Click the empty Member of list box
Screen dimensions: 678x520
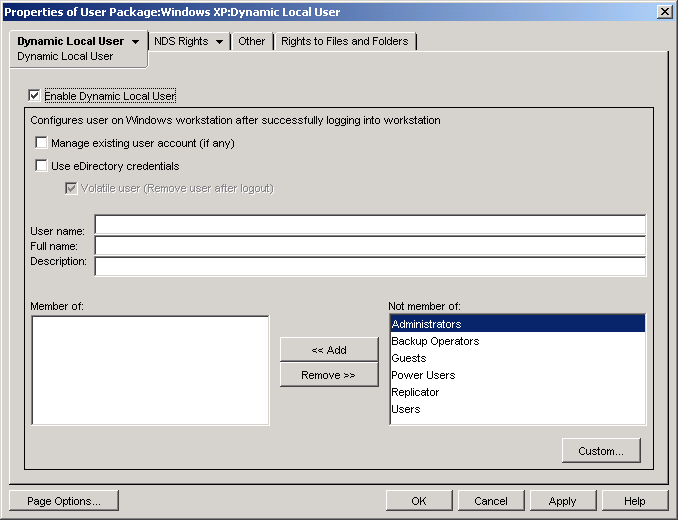click(150, 370)
